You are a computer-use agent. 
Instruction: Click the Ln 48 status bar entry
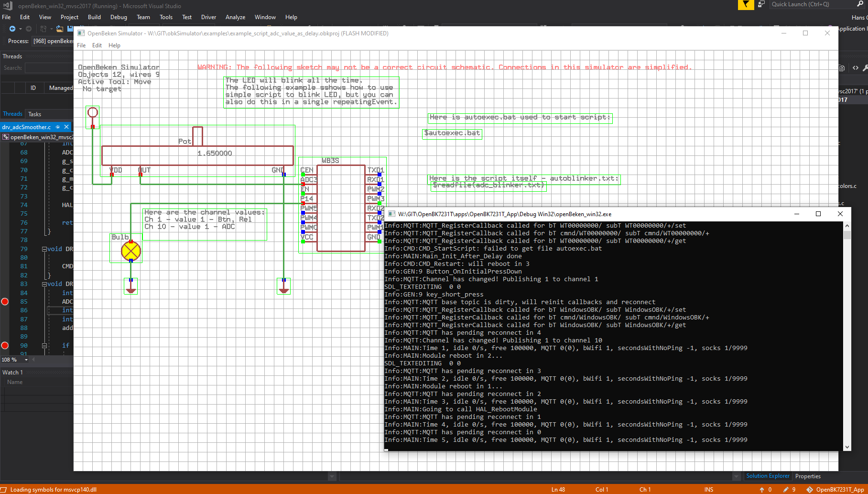point(558,489)
